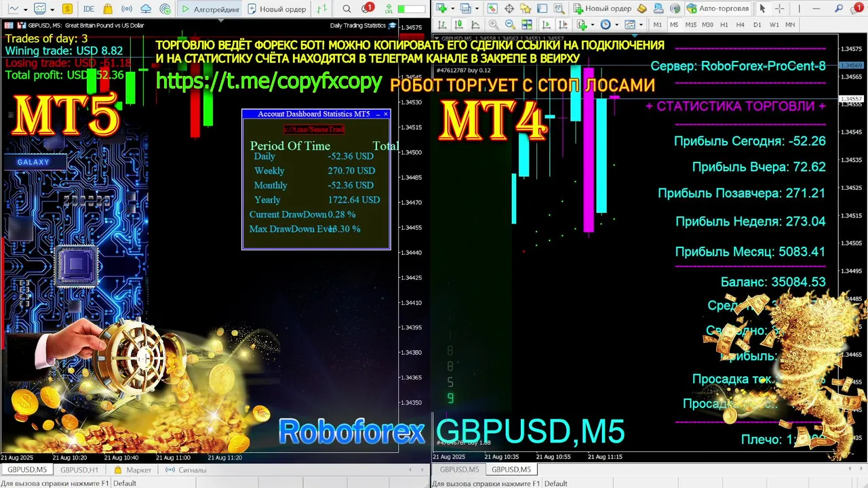Open the cloud VPS icon in MT5

pos(146,9)
